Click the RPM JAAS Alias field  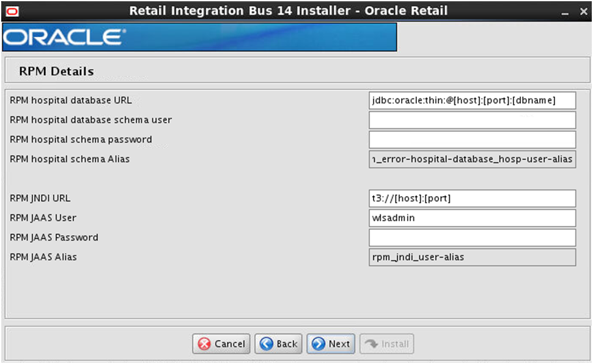(473, 257)
